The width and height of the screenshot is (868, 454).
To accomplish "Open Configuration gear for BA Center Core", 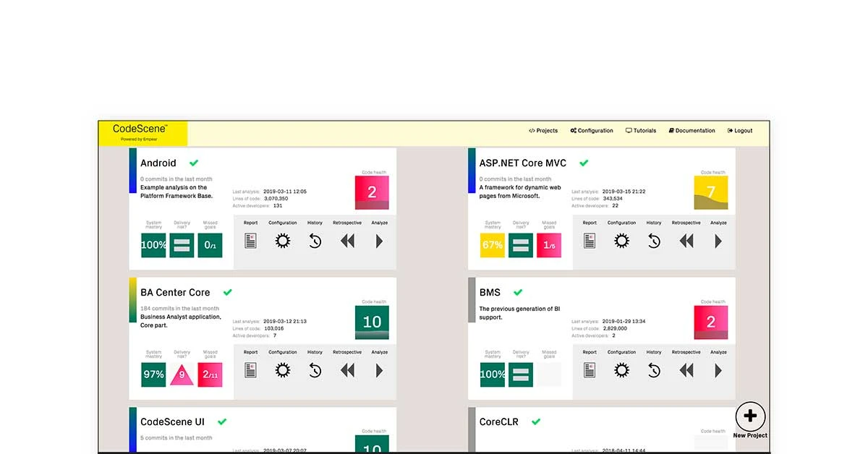I will pos(283,371).
